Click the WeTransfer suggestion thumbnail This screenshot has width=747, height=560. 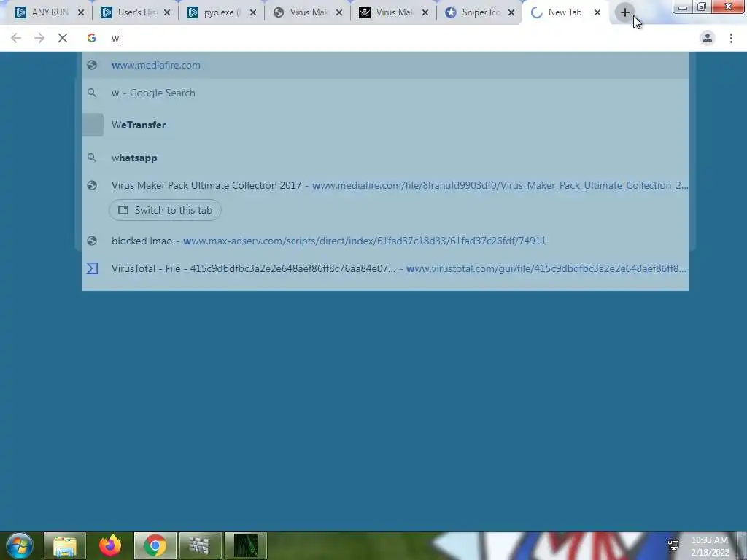93,125
